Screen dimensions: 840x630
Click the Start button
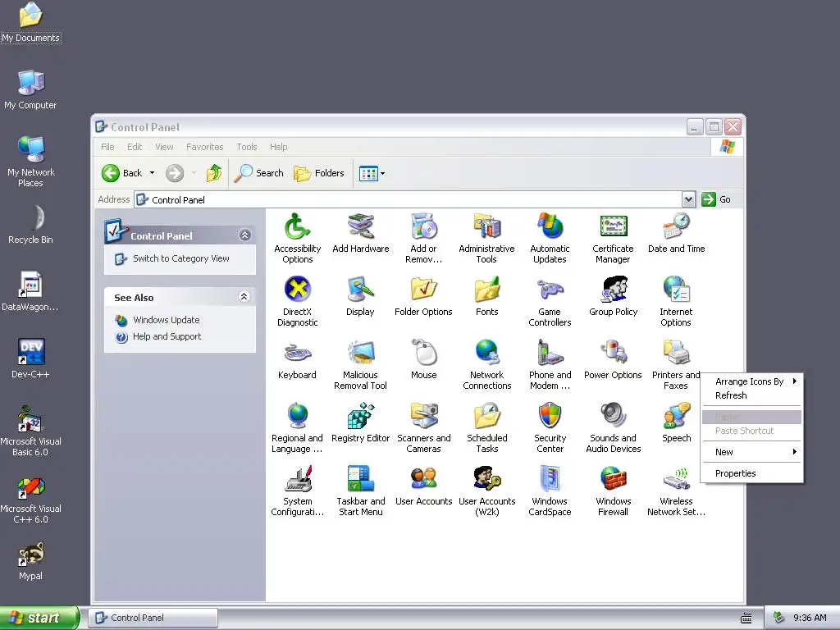click(x=39, y=618)
